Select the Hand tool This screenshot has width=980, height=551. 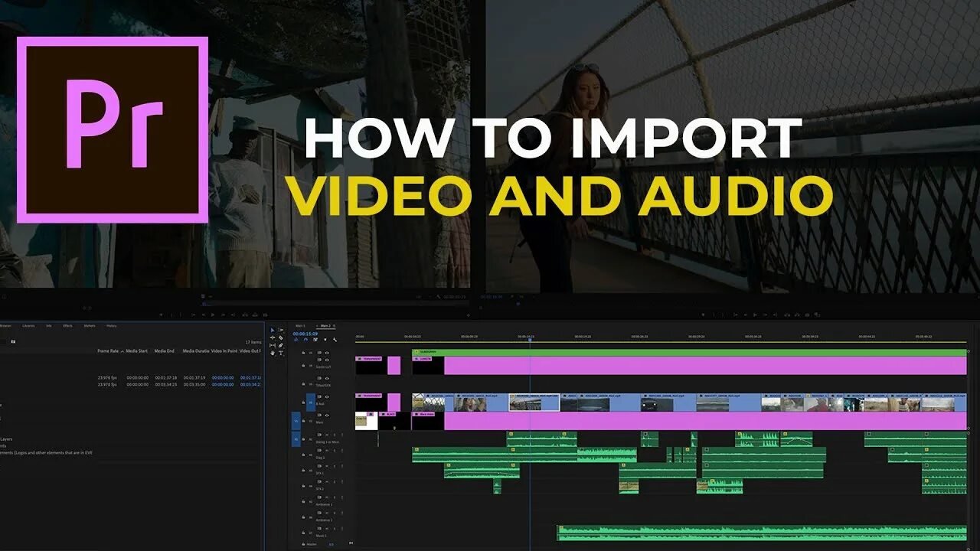[273, 353]
